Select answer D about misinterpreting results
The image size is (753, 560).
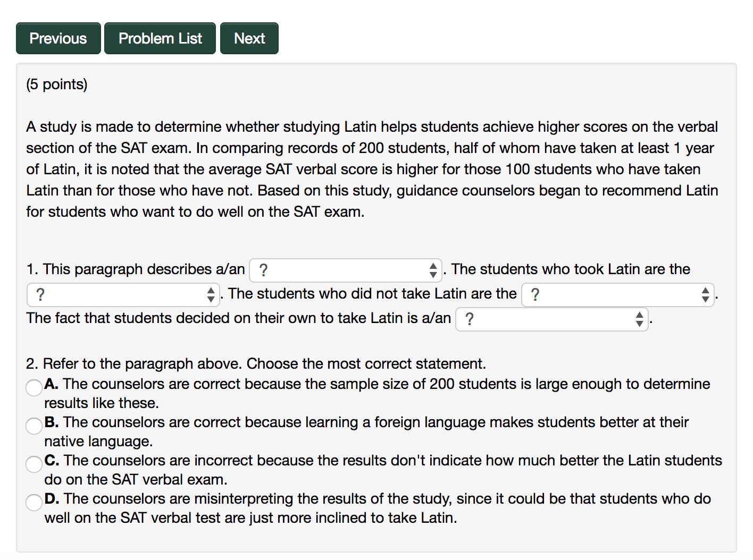click(34, 502)
